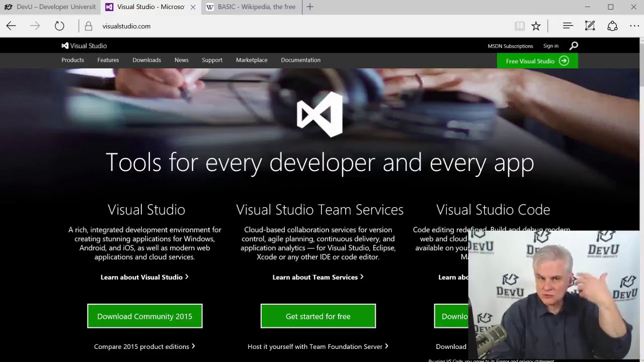Open the Edge More actions ellipsis menu
644x362 pixels.
pyautogui.click(x=634, y=26)
